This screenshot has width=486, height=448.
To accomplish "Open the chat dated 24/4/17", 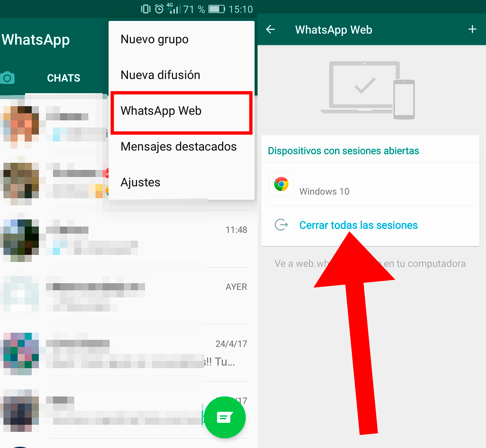I will click(125, 353).
